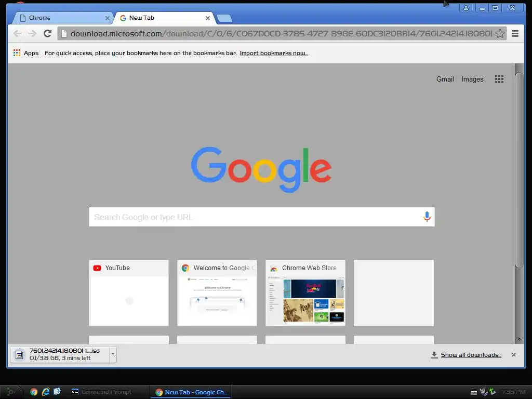Start voice search with the microphone
532x399 pixels.
(427, 217)
